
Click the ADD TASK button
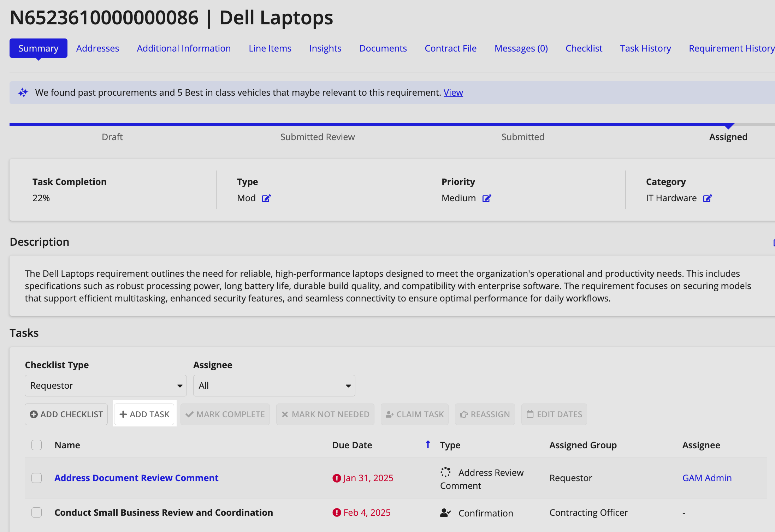coord(144,414)
